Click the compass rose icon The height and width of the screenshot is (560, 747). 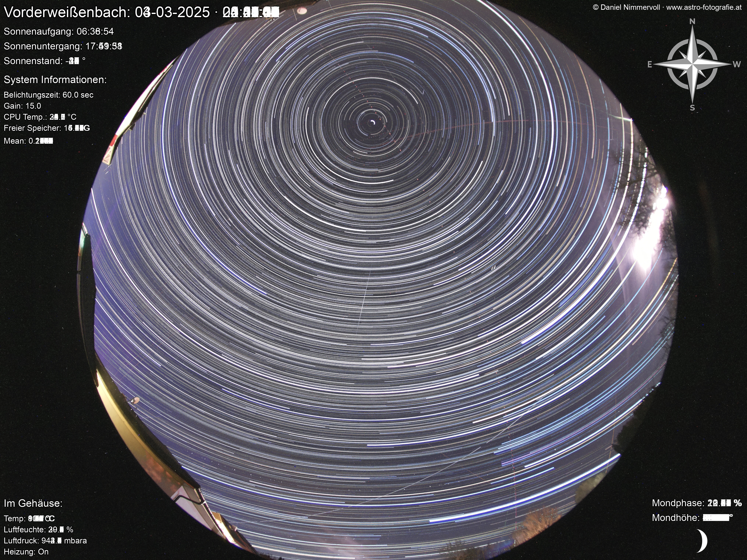(x=692, y=64)
